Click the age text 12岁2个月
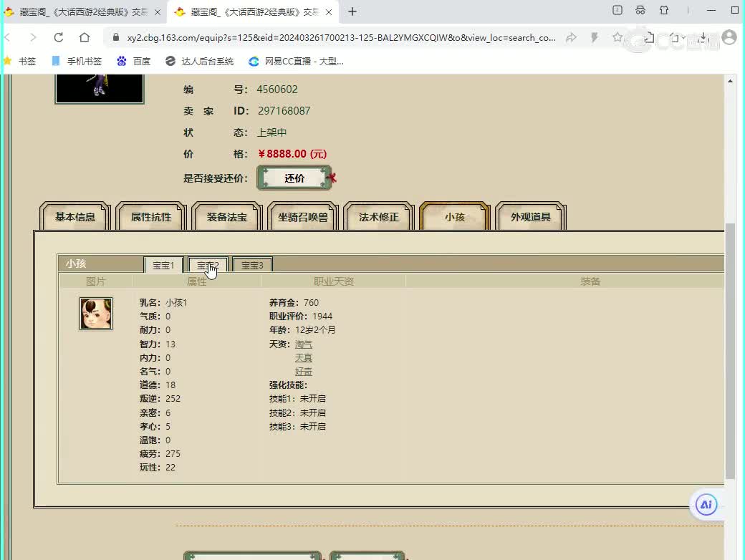Viewport: 745px width, 560px height. [x=315, y=330]
